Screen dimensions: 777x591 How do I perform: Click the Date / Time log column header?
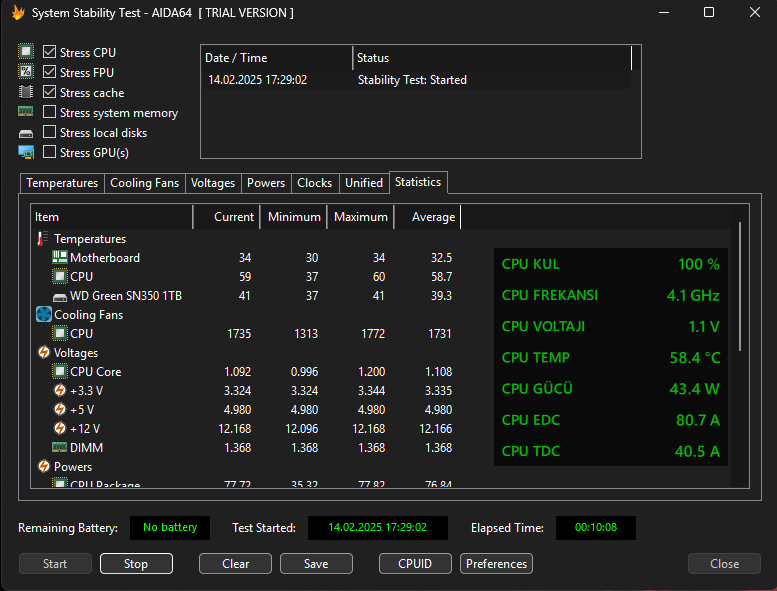[x=277, y=58]
